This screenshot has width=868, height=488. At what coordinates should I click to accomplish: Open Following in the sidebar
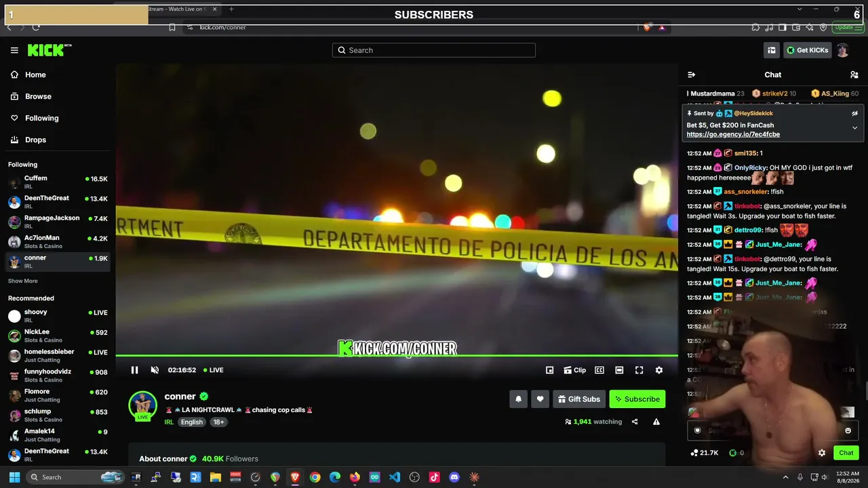coord(56,118)
